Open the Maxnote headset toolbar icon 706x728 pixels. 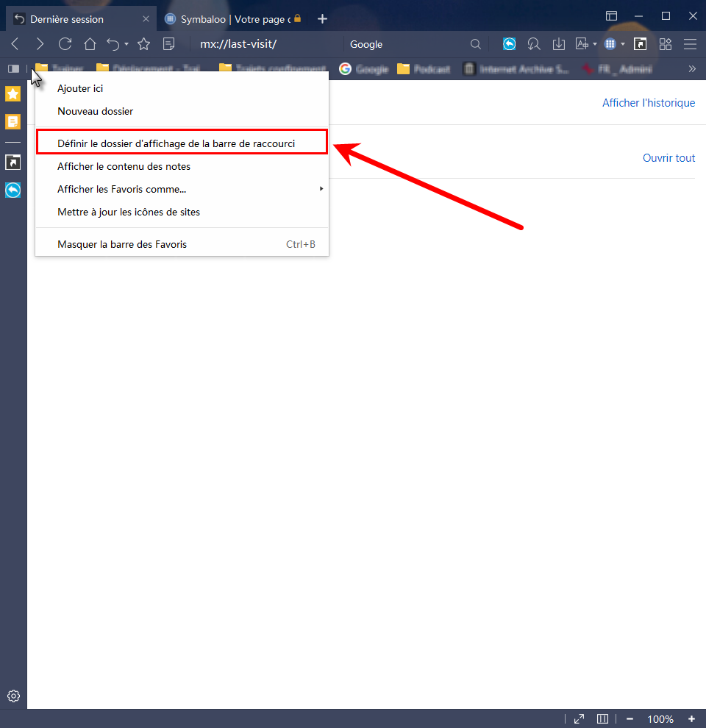click(534, 44)
